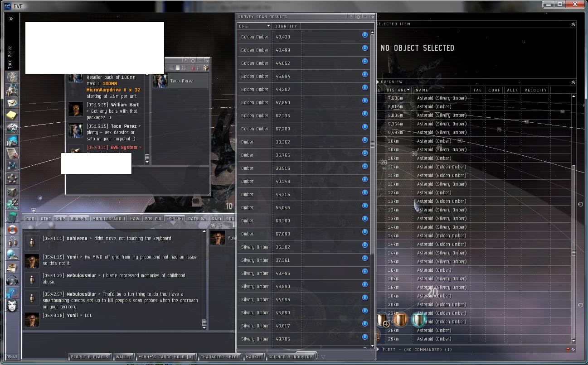Open the Overview panel triangle menu
Screen dimensions: 588x365
[x=378, y=82]
